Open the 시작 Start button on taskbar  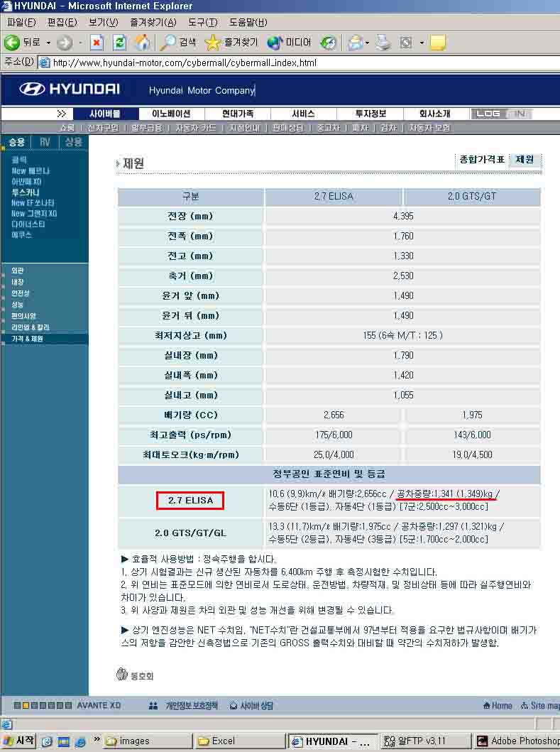coord(18,741)
